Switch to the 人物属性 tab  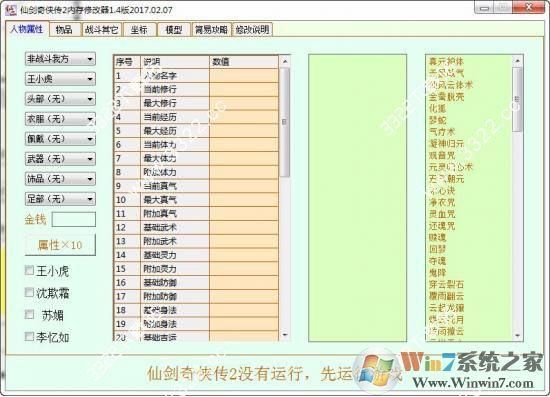[27, 29]
